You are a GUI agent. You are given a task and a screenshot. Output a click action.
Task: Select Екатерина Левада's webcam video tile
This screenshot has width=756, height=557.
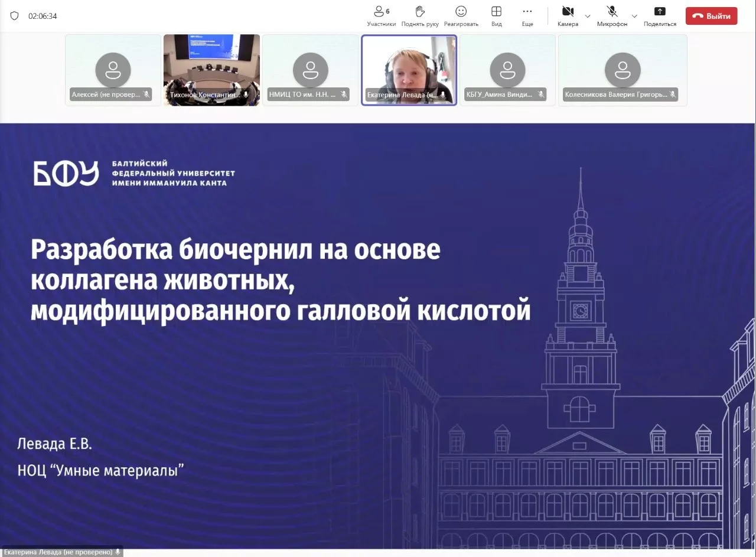(409, 70)
